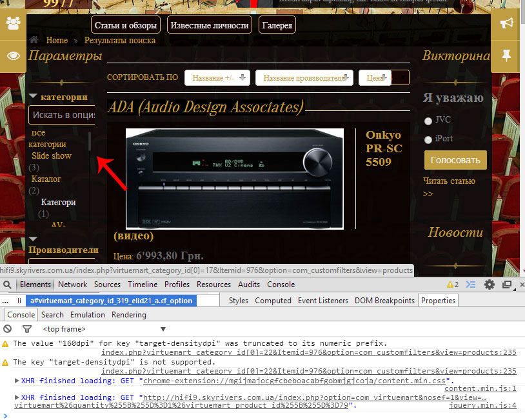The height and width of the screenshot is (420, 525).
Task: Sort by Название производителя button
Action: coord(304,77)
